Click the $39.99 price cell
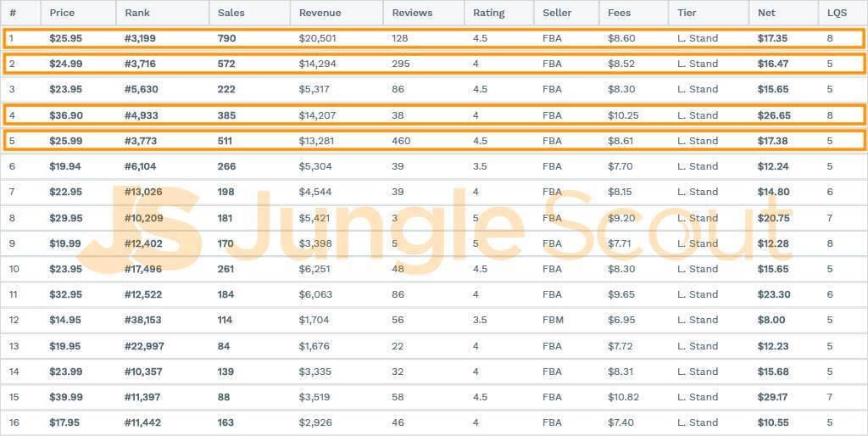868x436 pixels. pos(66,397)
